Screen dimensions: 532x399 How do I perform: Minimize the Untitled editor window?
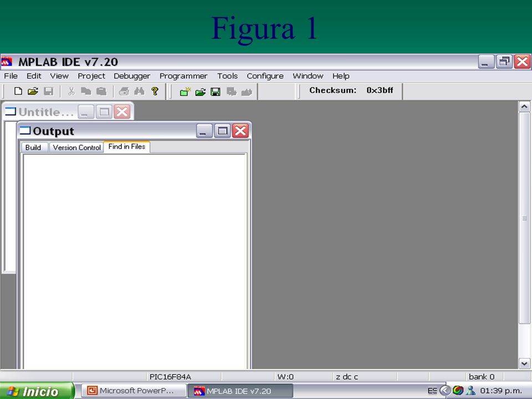click(x=86, y=111)
